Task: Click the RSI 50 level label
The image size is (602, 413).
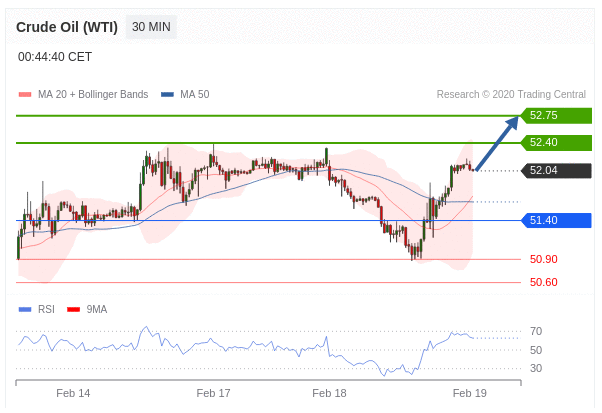Action: coord(536,350)
